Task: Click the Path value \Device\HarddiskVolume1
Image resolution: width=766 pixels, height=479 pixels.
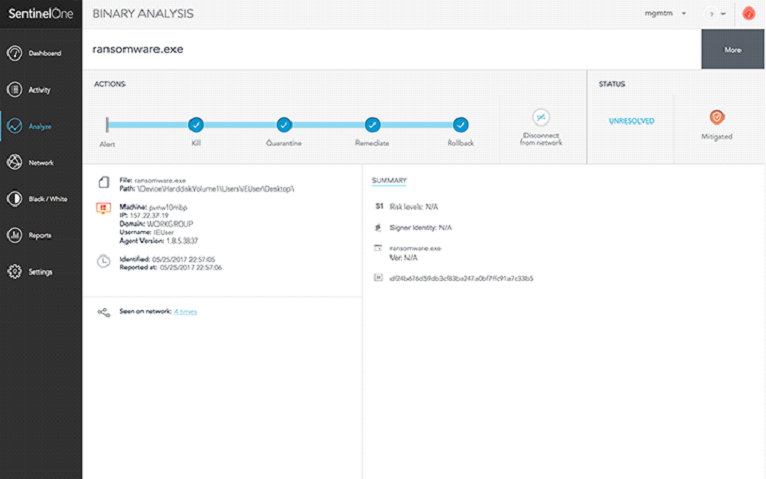Action: [215, 189]
